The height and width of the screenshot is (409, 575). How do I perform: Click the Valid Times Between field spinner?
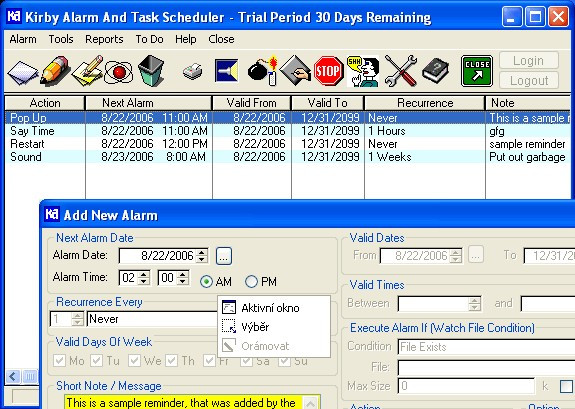[475, 304]
